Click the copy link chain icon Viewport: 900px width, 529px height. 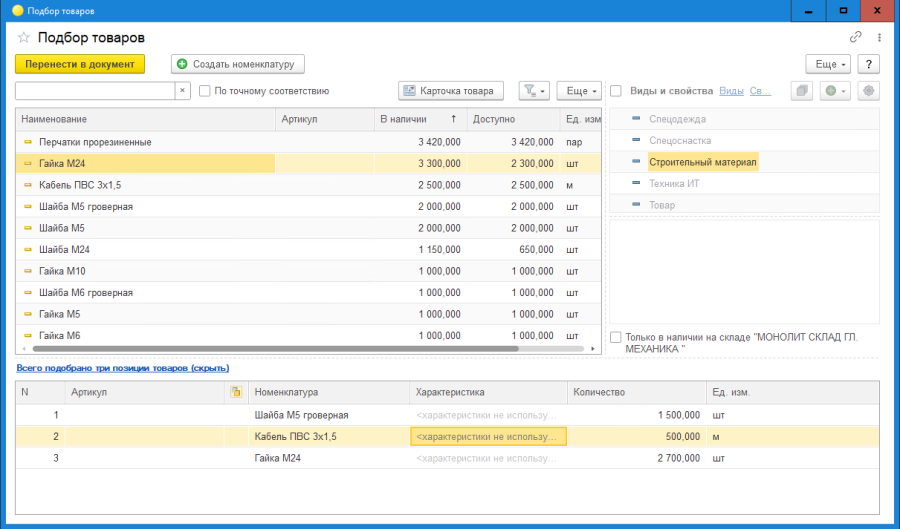856,37
